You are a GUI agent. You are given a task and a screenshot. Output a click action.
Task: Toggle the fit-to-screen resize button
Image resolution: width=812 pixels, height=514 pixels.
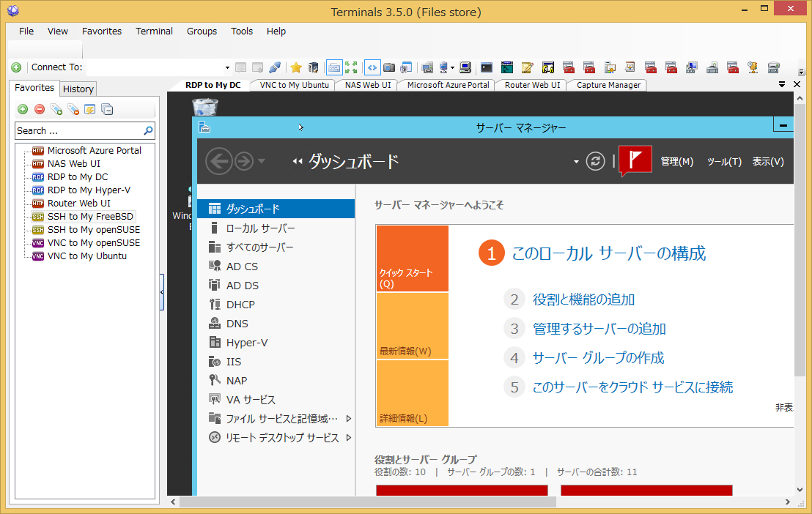point(353,67)
